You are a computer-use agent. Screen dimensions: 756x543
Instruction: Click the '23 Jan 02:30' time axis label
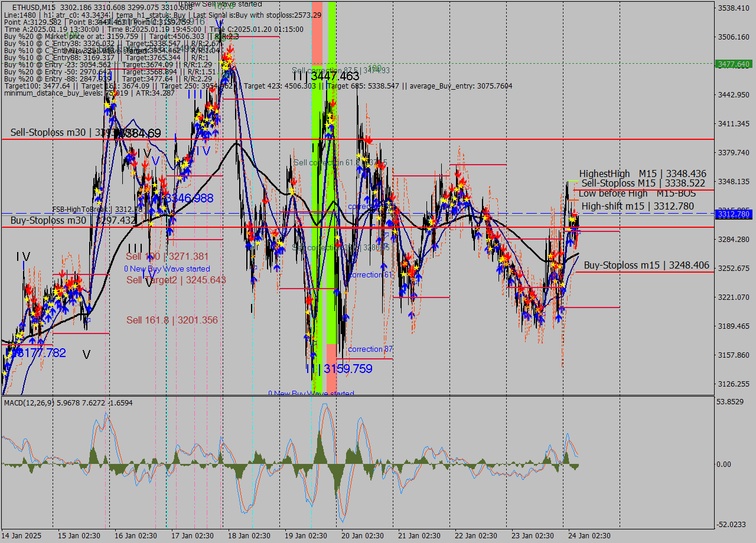tap(533, 535)
